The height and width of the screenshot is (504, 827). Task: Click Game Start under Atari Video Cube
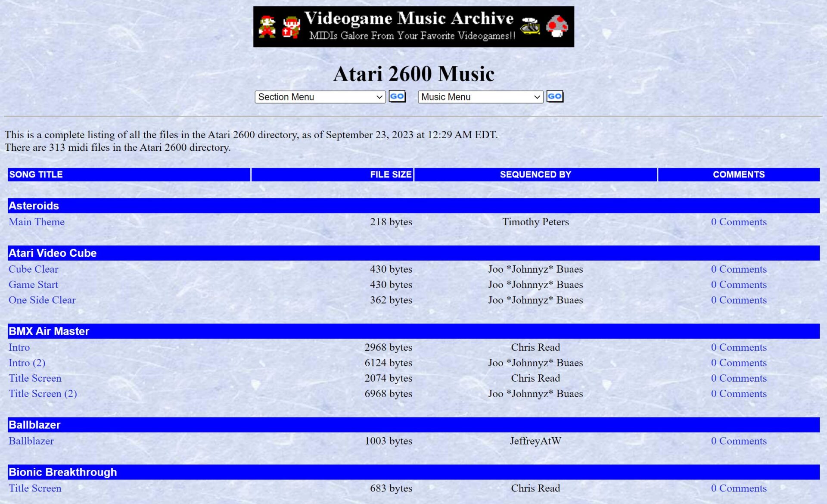[x=33, y=285]
